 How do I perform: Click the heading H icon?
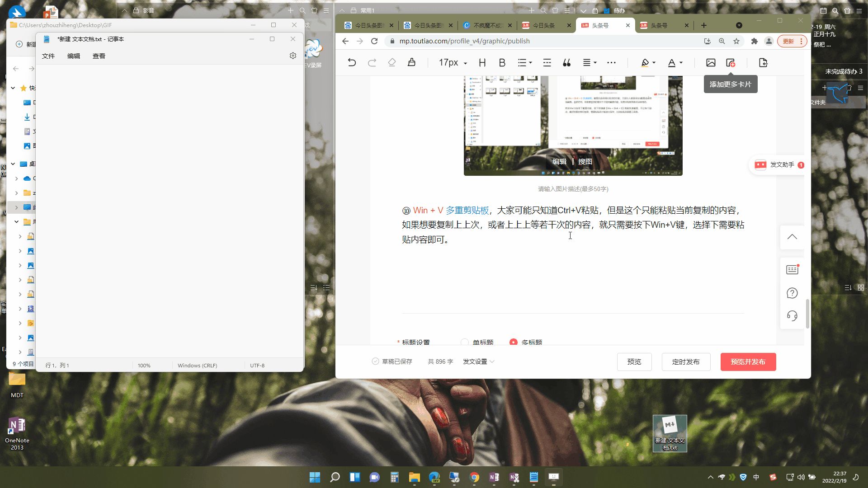(x=482, y=63)
